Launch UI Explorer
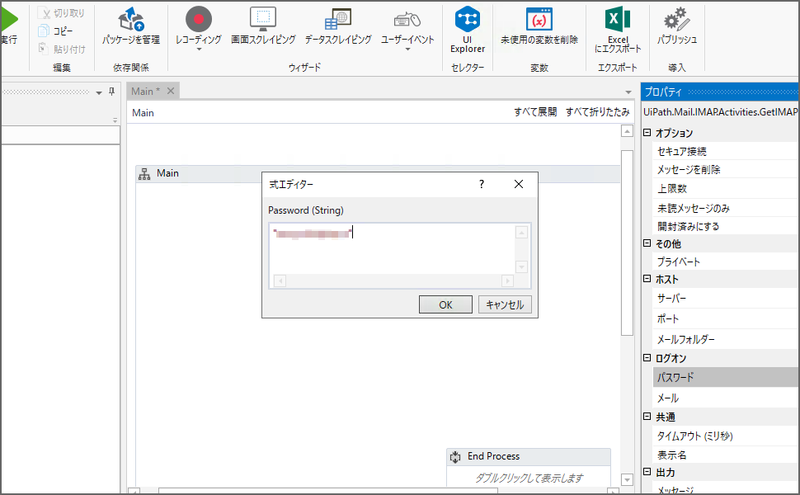 coord(467,30)
